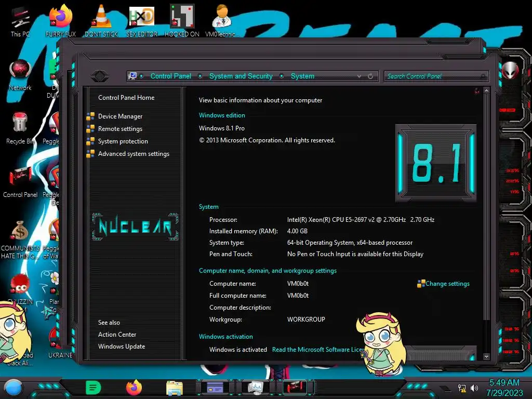Click the Alienware head gadget icon
Screen dimensions: 532x399
pos(510,70)
